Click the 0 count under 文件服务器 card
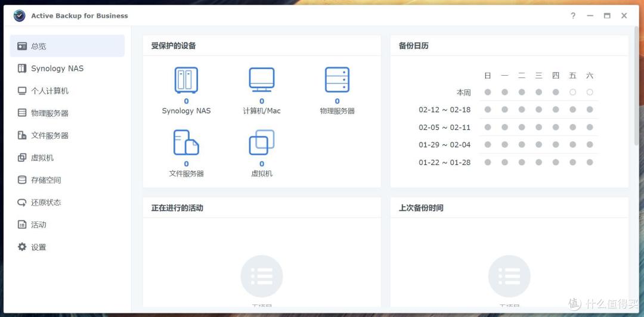Screen dimensions: 644x317 pos(187,164)
